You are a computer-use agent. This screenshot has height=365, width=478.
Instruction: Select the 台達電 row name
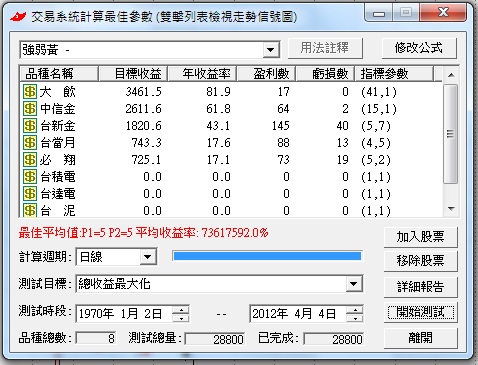pyautogui.click(x=58, y=194)
